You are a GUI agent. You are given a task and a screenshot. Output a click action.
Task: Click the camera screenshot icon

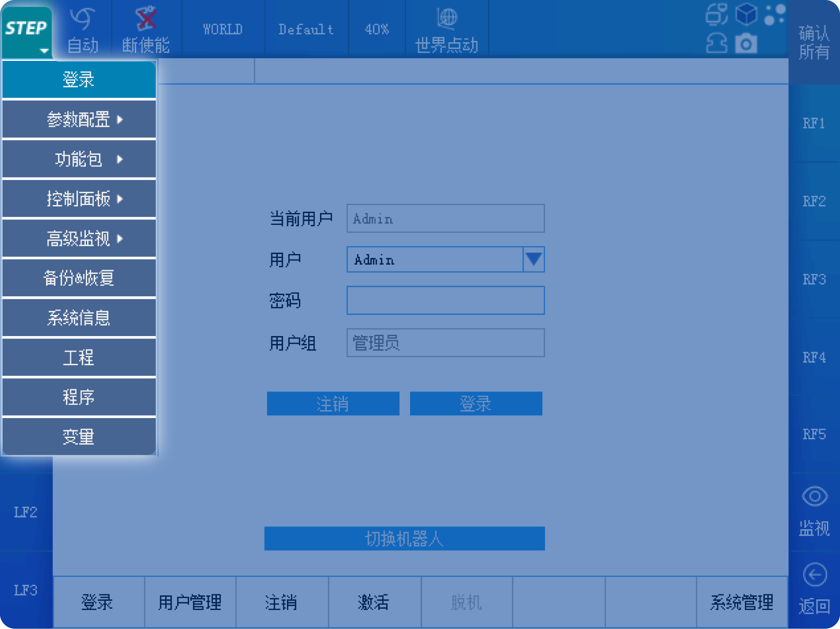tap(746, 44)
